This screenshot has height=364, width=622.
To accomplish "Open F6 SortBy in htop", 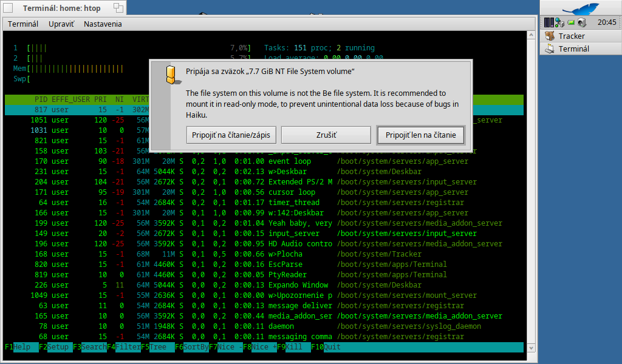I will [x=193, y=347].
